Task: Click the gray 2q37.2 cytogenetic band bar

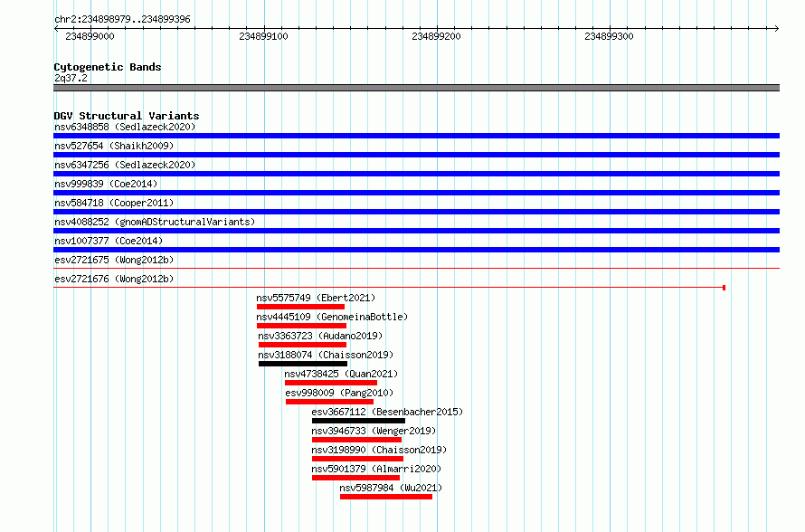Action: point(416,88)
